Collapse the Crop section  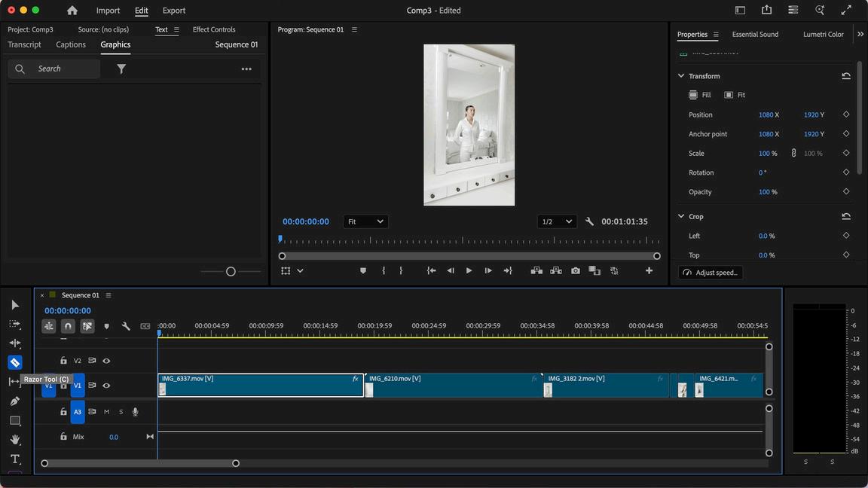point(681,216)
